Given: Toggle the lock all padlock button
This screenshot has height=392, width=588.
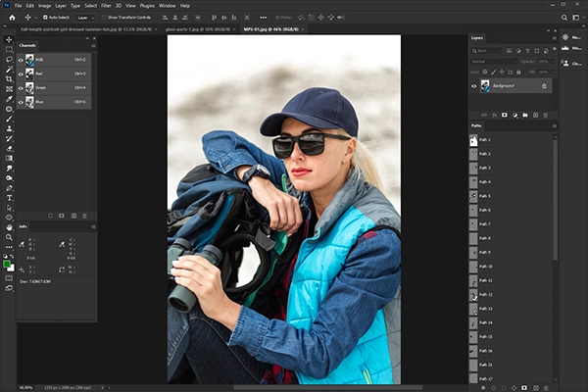Looking at the screenshot, I should pyautogui.click(x=518, y=72).
